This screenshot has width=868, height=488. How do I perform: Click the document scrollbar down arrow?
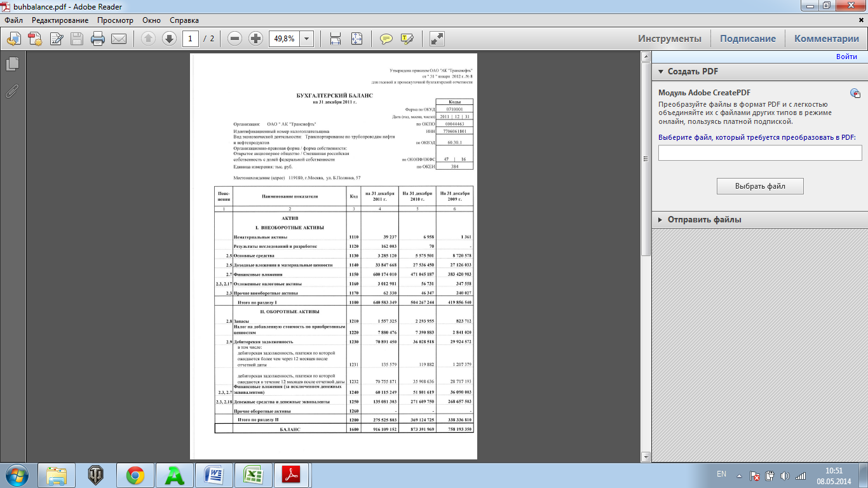646,456
